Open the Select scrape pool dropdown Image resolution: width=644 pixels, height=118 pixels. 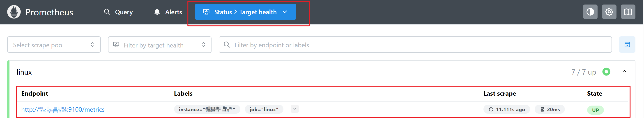click(54, 45)
